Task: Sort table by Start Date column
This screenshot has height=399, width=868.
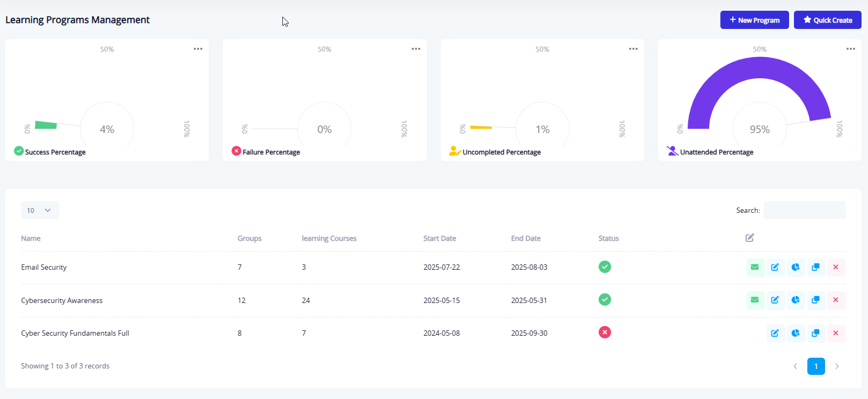Action: (439, 239)
